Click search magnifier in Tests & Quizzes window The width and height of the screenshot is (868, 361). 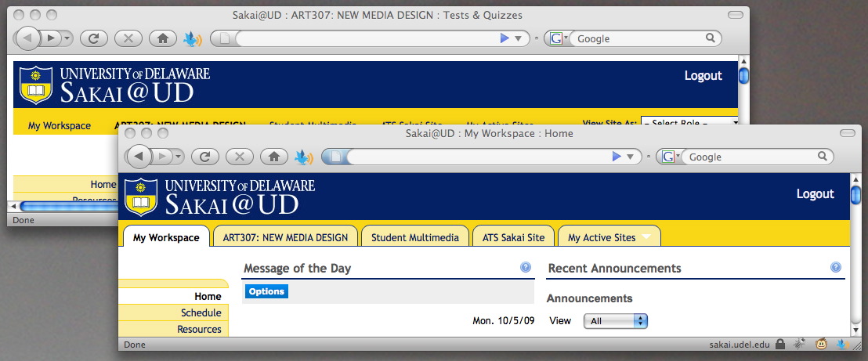711,38
